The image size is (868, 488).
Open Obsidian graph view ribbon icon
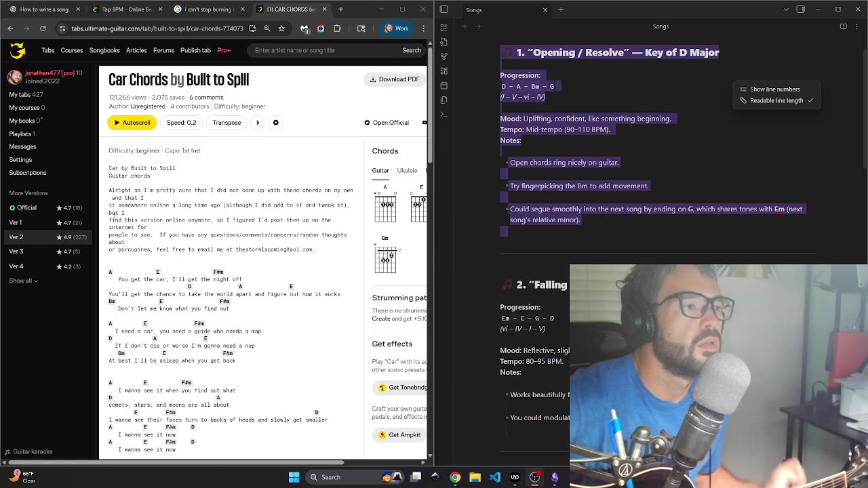(443, 56)
